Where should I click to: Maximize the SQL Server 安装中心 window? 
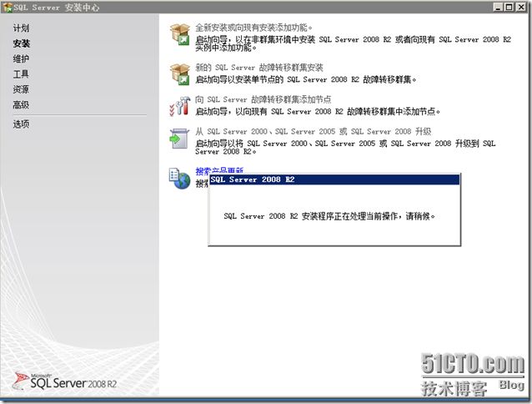(509, 7)
